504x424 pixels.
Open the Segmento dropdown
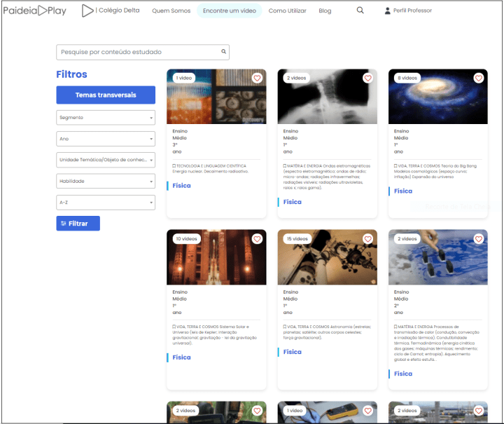(x=105, y=118)
